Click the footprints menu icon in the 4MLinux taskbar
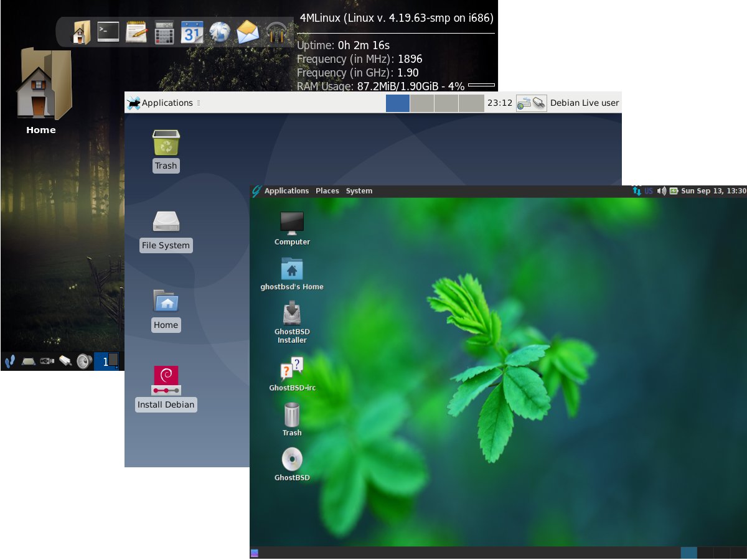 (x=9, y=361)
